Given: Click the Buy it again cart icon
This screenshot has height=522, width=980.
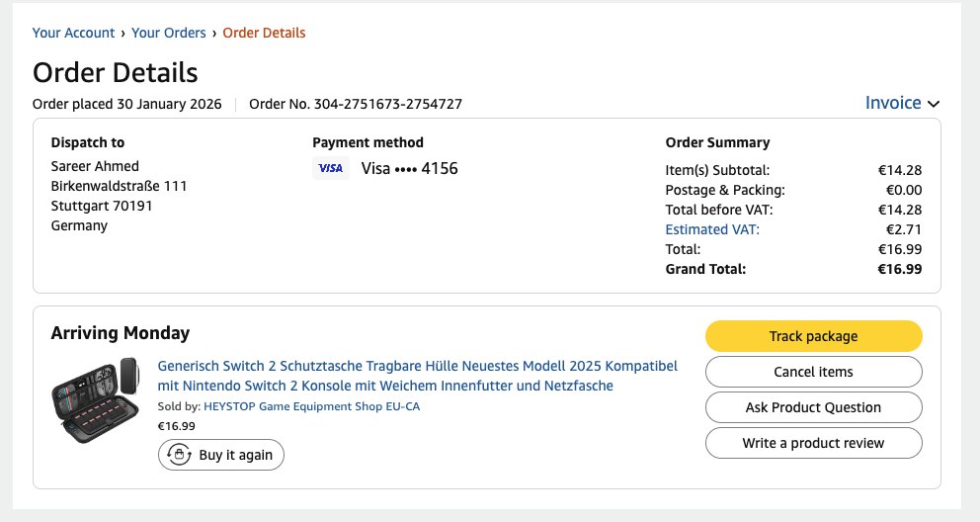Looking at the screenshot, I should click(x=179, y=455).
